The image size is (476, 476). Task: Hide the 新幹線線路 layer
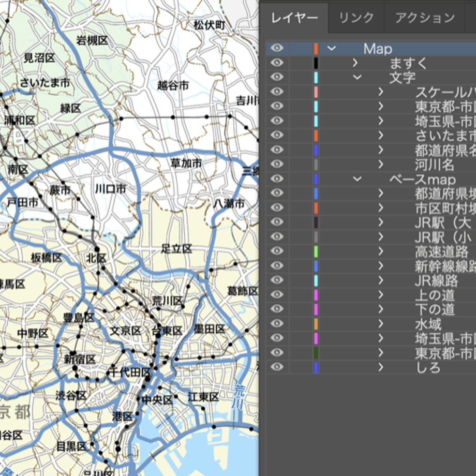[x=277, y=265]
